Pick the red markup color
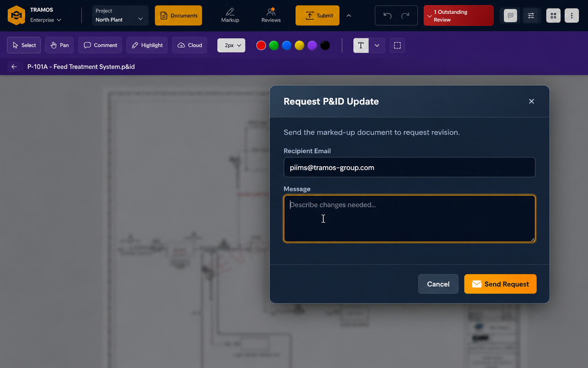 261,45
